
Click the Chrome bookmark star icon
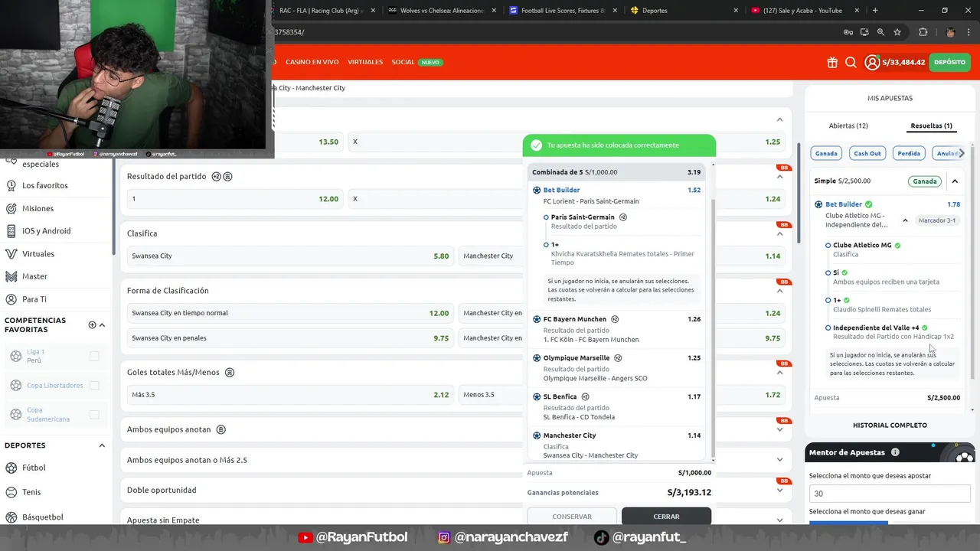pyautogui.click(x=897, y=32)
